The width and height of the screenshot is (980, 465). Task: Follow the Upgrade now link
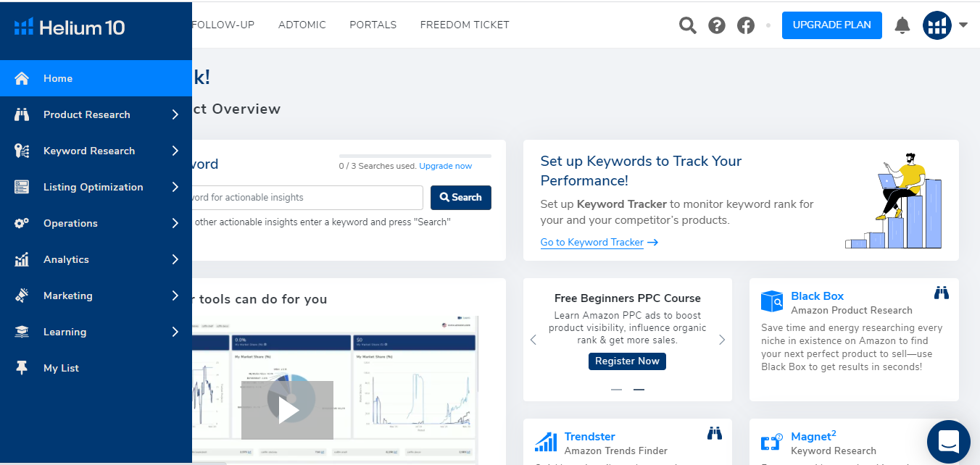pos(446,166)
